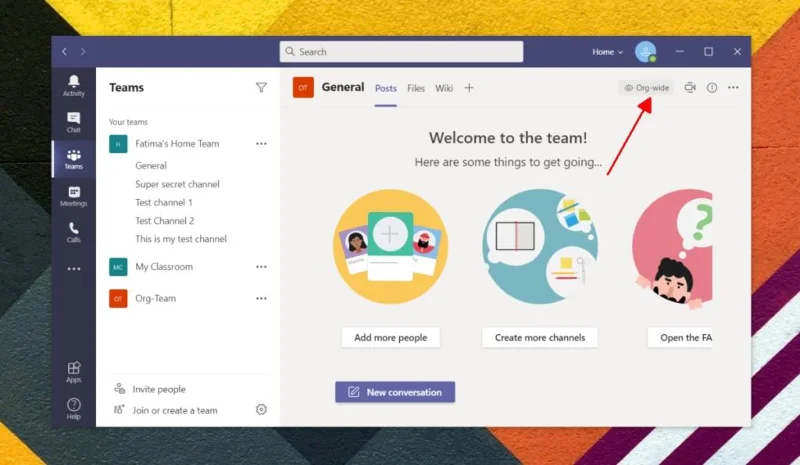Click the OT channel avatar in the header

coord(303,88)
